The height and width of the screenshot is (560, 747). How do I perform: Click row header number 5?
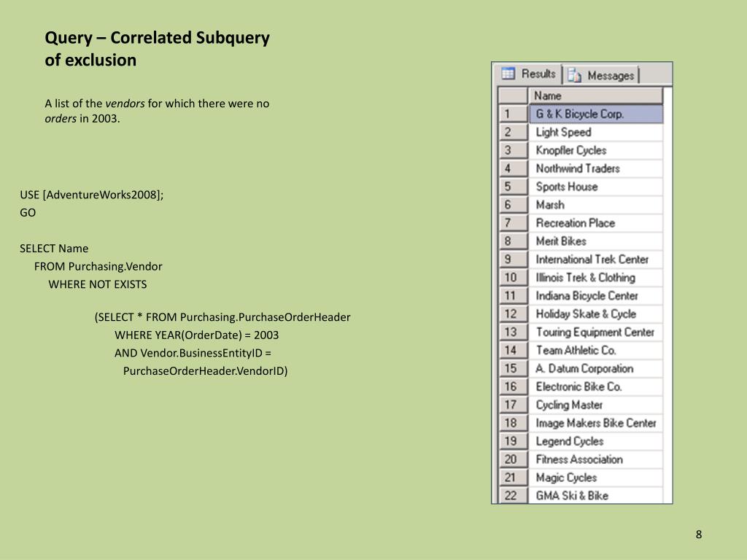coord(512,187)
